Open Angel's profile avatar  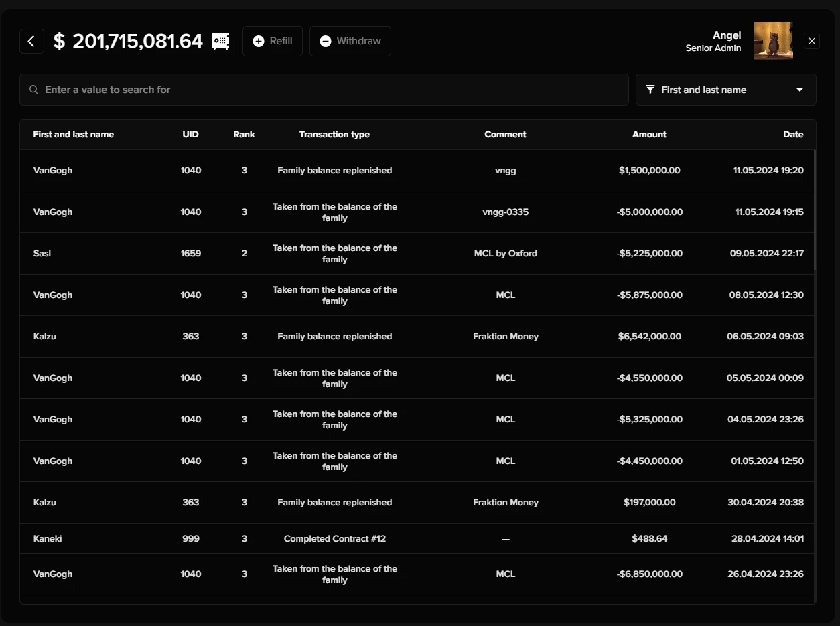(773, 41)
